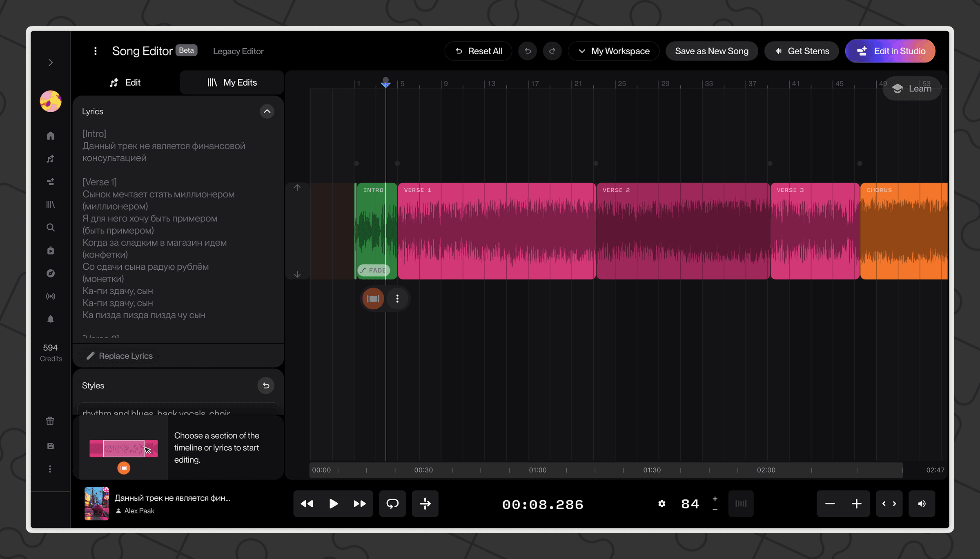
Task: Click Save as New Song
Action: (x=712, y=51)
